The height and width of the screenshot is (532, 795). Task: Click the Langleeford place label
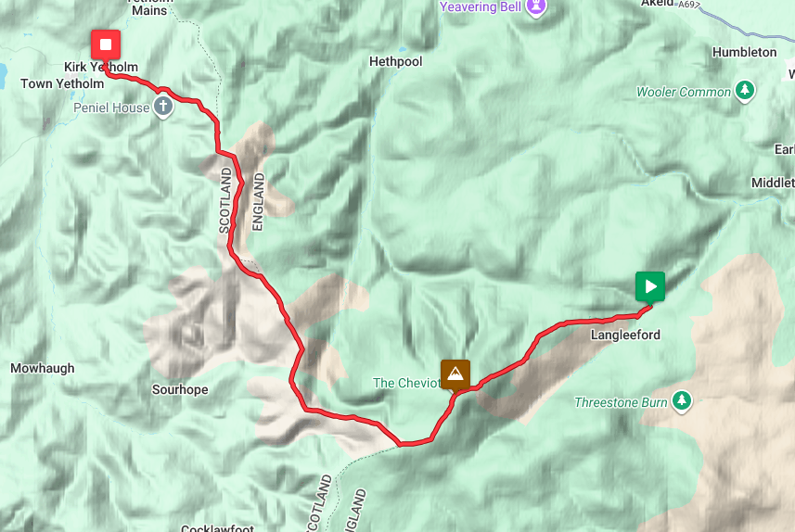click(625, 335)
